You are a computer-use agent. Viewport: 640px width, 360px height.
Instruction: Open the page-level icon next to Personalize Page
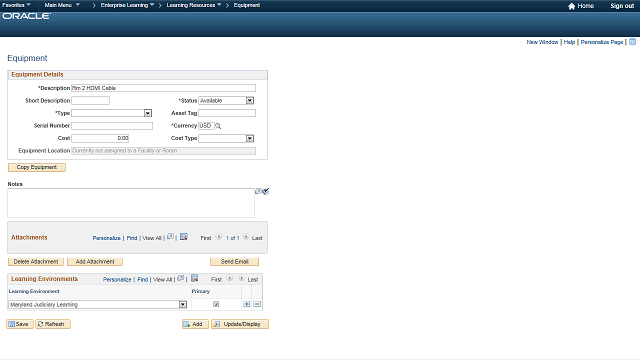click(632, 42)
